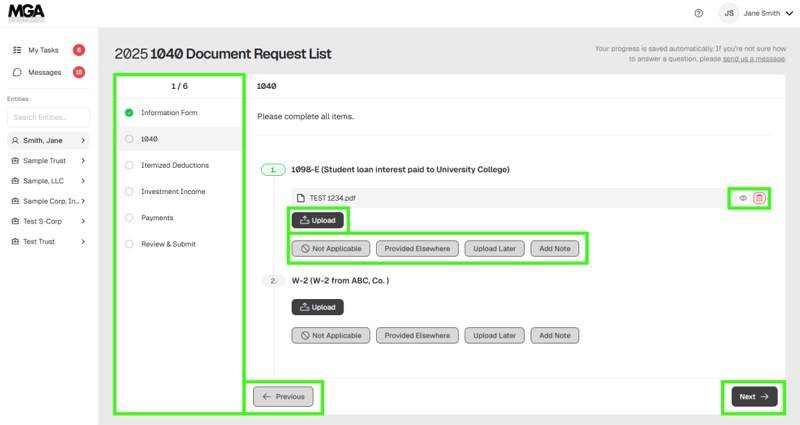This screenshot has height=425, width=800.
Task: Click the Messages chat bubble icon
Action: click(x=17, y=72)
